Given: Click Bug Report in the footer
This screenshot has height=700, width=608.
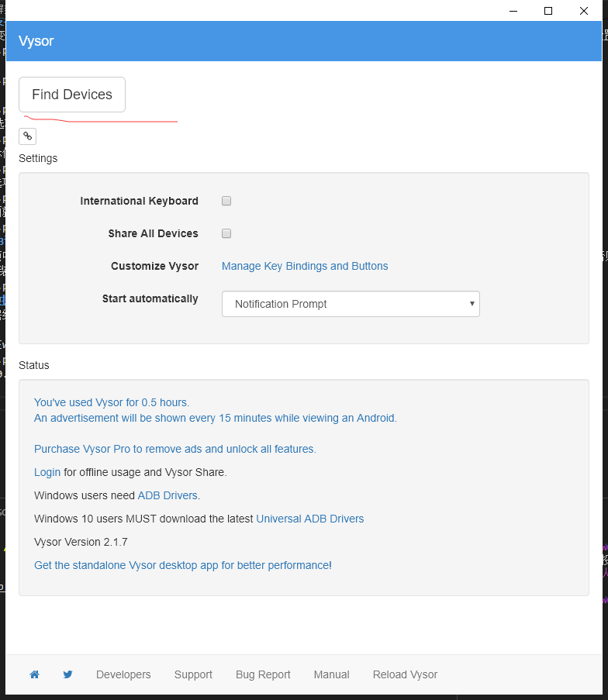Looking at the screenshot, I should (263, 674).
